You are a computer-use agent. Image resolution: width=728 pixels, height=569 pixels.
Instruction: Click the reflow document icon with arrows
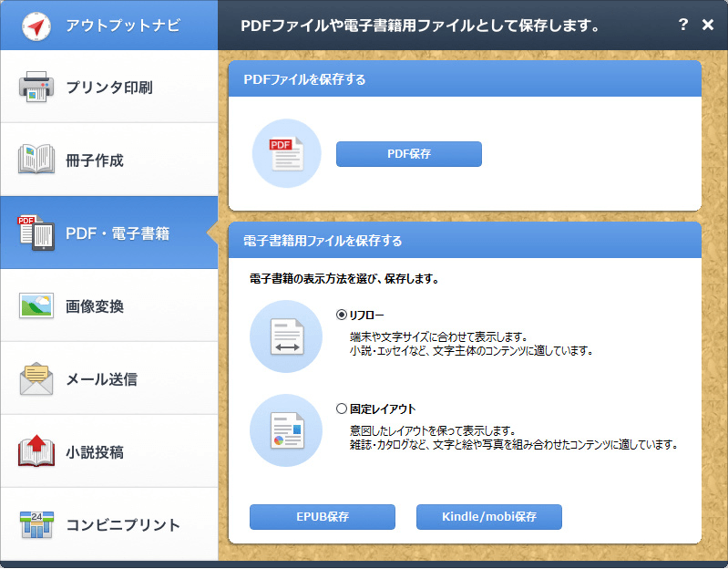point(286,336)
